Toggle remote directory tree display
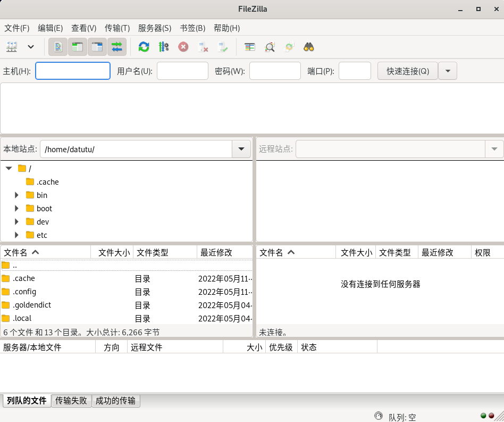Viewport: 504px width, 422px height. [x=97, y=47]
